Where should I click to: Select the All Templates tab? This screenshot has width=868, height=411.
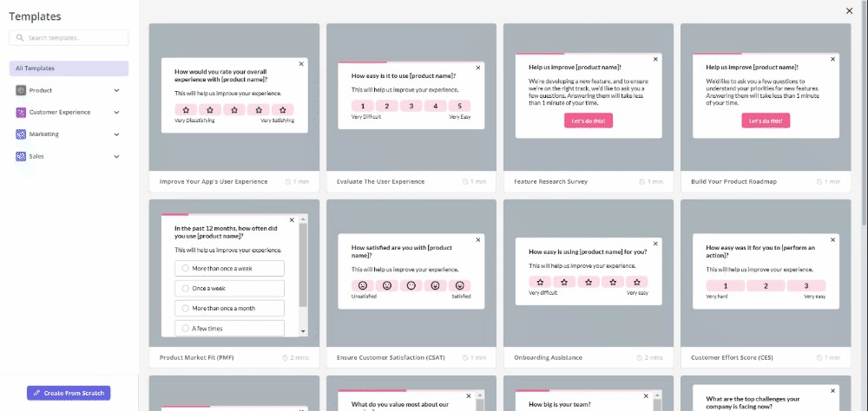pos(69,68)
